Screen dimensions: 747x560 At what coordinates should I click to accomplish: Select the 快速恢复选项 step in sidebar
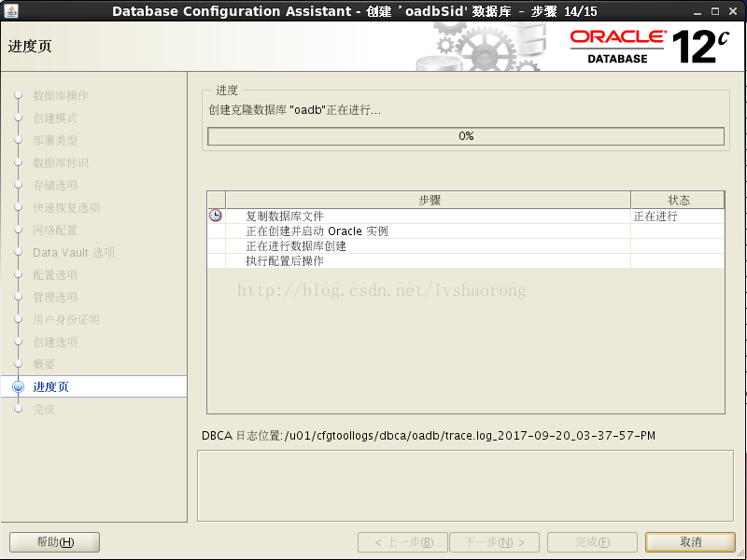point(66,207)
